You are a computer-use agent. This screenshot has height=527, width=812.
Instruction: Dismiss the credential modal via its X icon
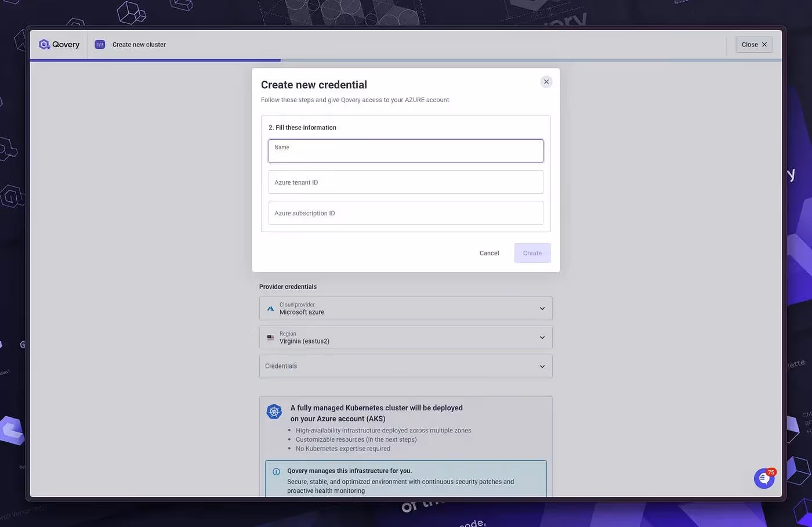tap(546, 81)
